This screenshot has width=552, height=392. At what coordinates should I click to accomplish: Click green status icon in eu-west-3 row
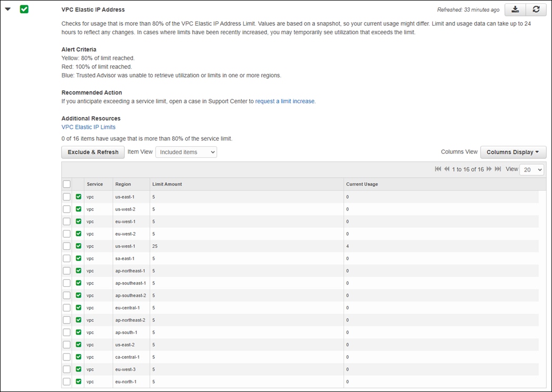(78, 369)
